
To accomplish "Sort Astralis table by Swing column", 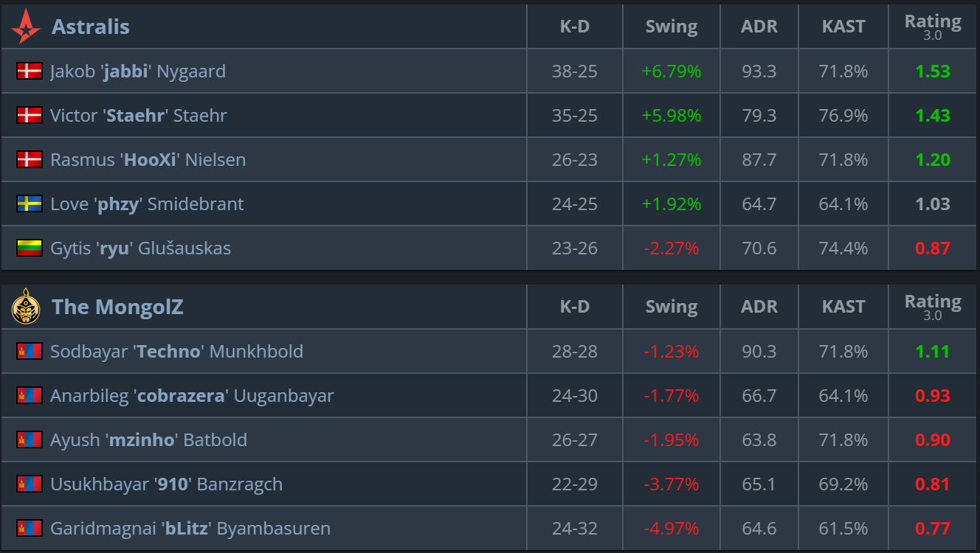I will point(671,27).
